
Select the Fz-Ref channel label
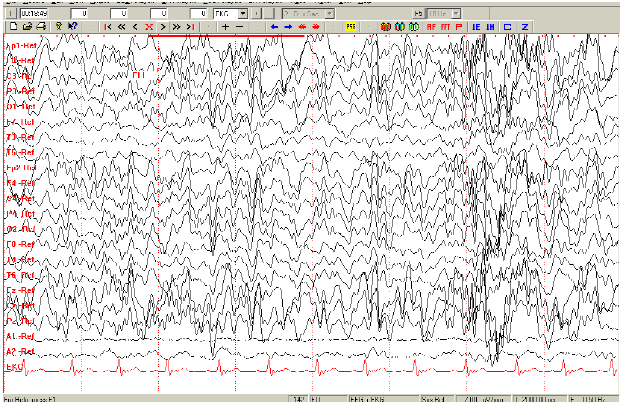(x=20, y=290)
